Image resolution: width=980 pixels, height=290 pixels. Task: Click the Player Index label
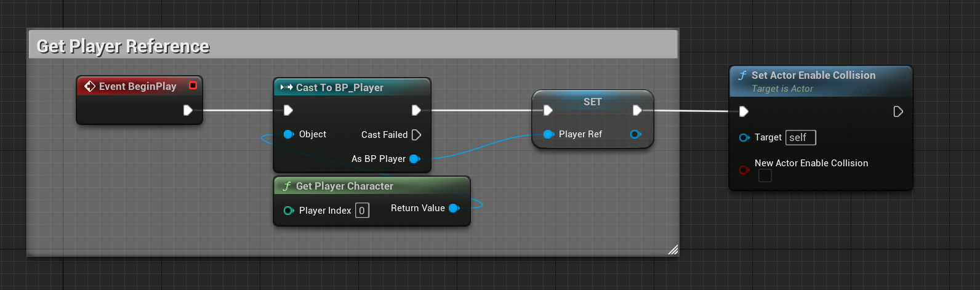(x=325, y=211)
